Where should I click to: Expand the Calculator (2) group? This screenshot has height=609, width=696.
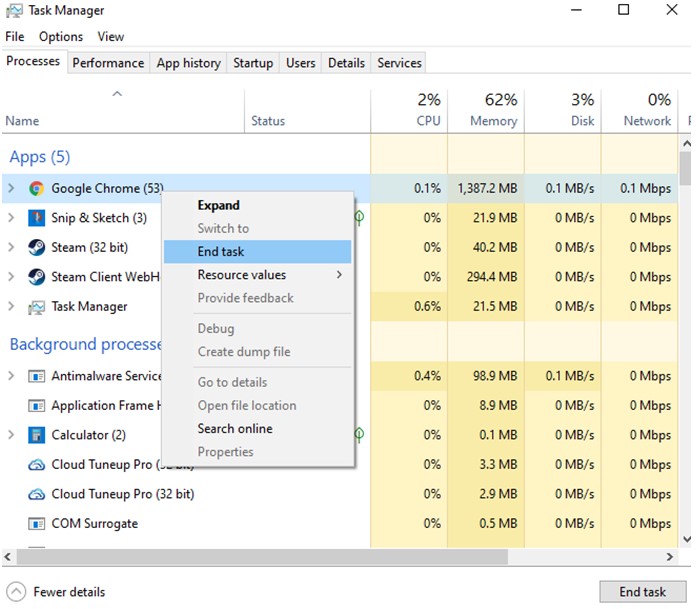[x=11, y=435]
